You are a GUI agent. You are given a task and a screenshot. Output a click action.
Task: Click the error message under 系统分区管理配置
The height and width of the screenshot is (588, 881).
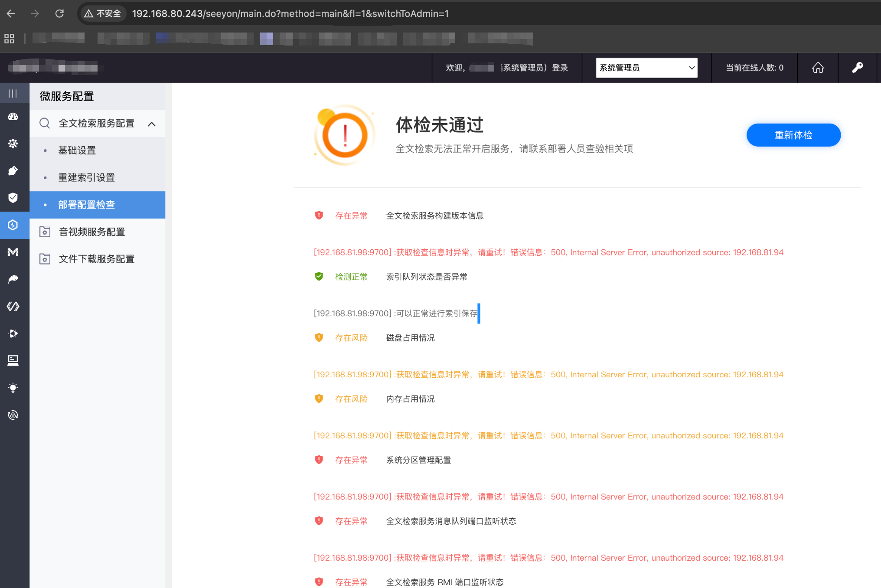point(548,497)
